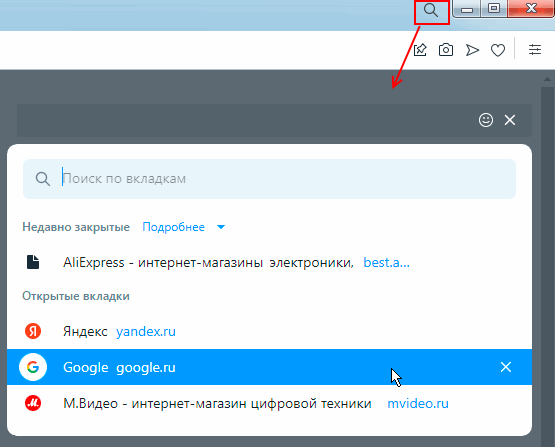The width and height of the screenshot is (555, 447).
Task: Click the edit page pencil icon
Action: coord(420,50)
